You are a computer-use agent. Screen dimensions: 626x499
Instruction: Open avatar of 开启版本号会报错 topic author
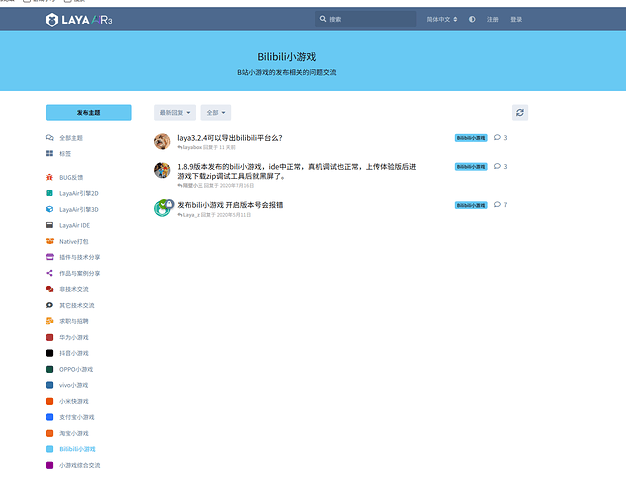tap(162, 208)
